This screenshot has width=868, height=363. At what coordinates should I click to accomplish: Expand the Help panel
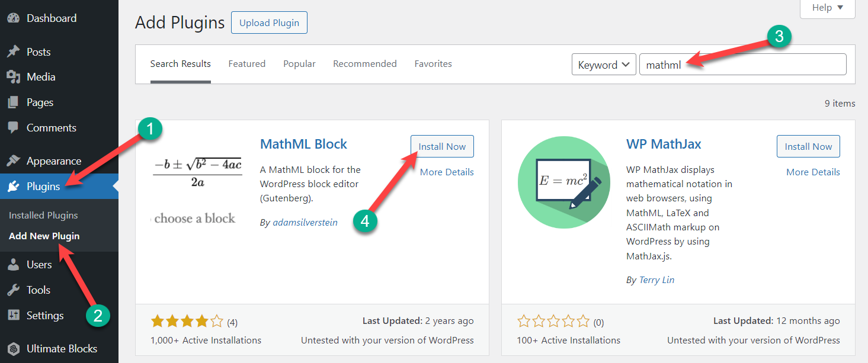point(828,8)
